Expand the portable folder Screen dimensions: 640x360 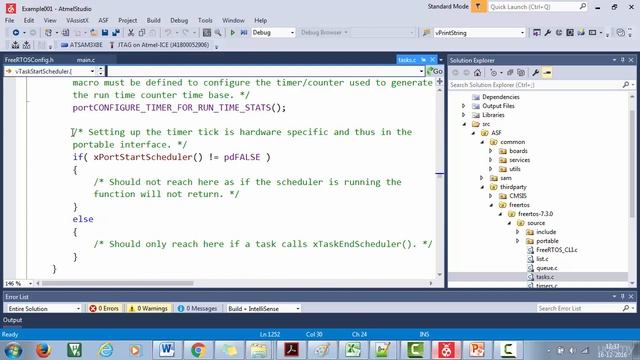518,241
